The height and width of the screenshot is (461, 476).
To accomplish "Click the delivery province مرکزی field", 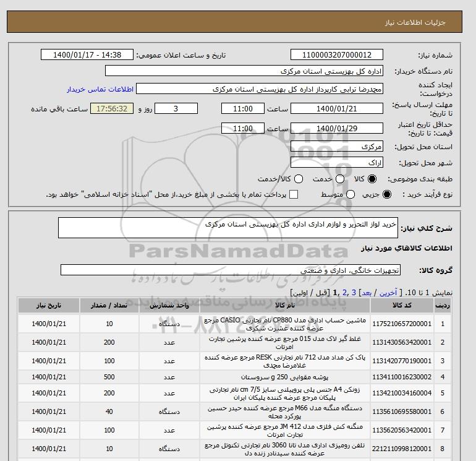I will coord(337,147).
